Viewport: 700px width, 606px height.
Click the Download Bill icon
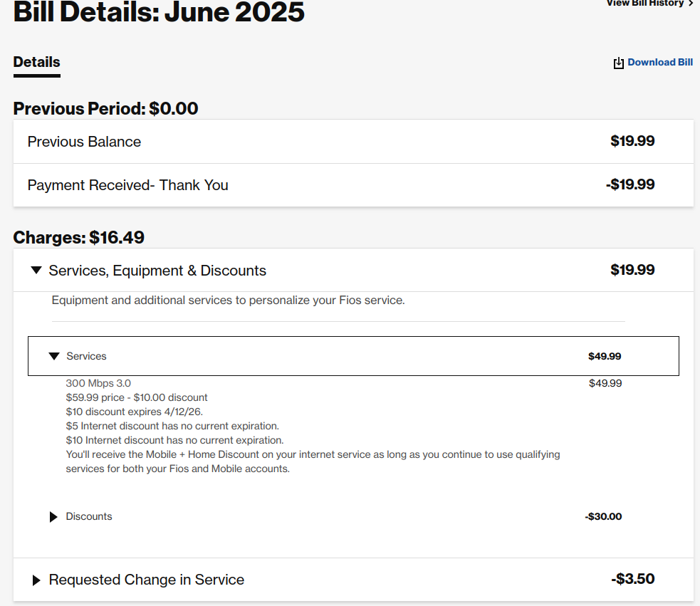[618, 63]
